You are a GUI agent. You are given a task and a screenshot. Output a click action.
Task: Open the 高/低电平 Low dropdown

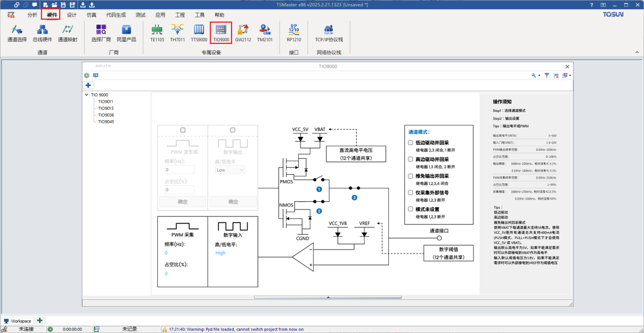[231, 170]
